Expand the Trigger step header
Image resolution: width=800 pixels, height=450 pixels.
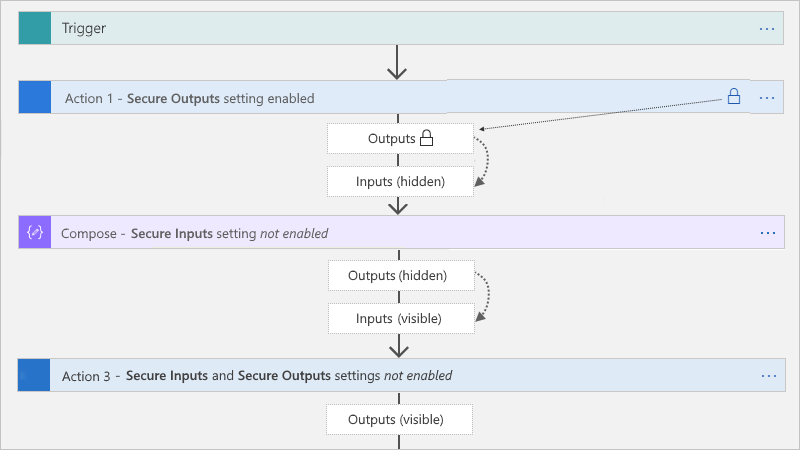400,29
